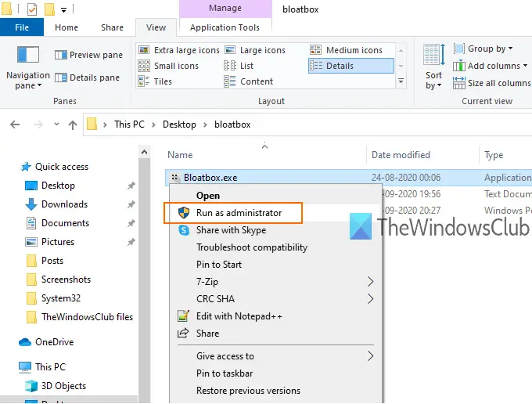Image resolution: width=532 pixels, height=404 pixels.
Task: Click the forward navigation arrow
Action: [x=38, y=124]
